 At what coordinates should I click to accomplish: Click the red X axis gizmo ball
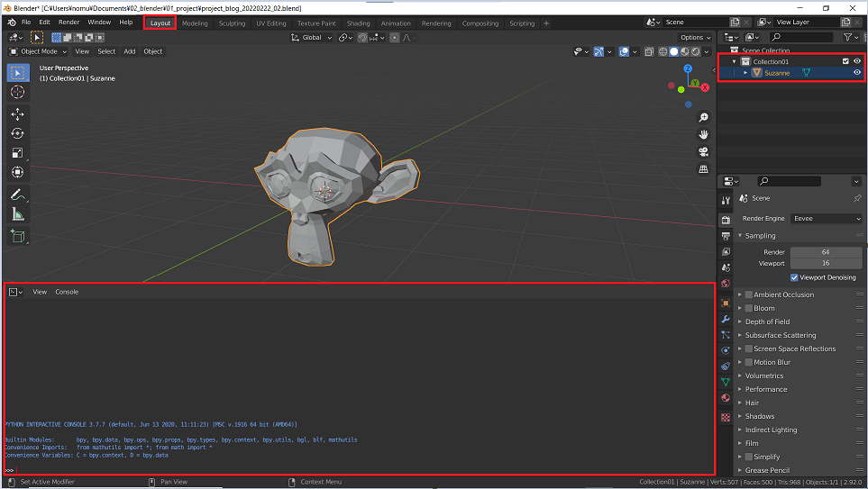click(705, 87)
